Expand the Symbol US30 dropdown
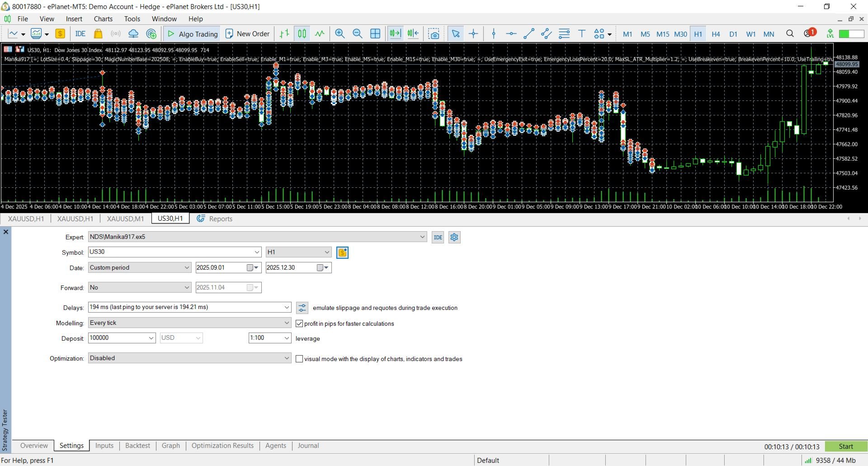Image resolution: width=868 pixels, height=466 pixels. [257, 252]
